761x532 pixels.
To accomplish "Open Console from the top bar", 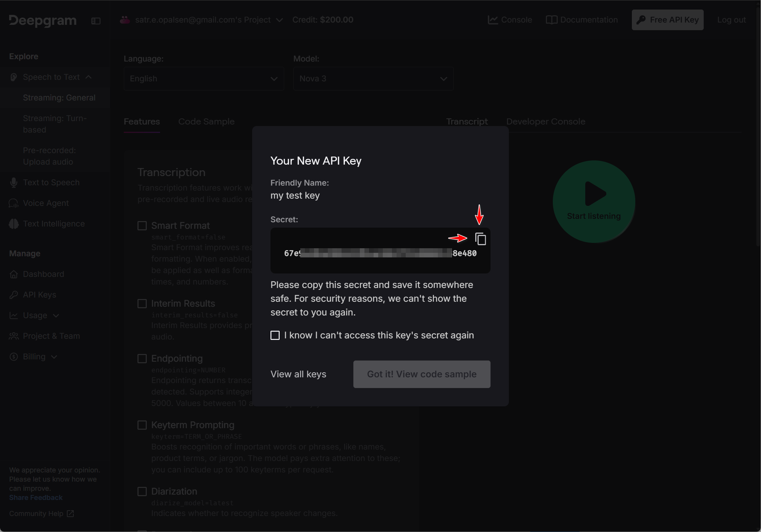I will point(510,20).
